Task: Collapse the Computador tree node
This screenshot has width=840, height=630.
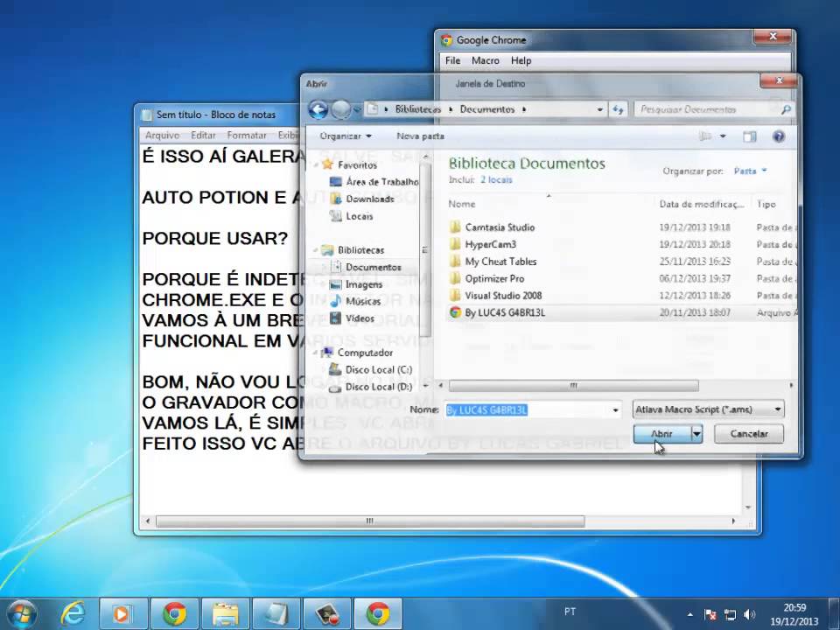Action: tap(316, 353)
